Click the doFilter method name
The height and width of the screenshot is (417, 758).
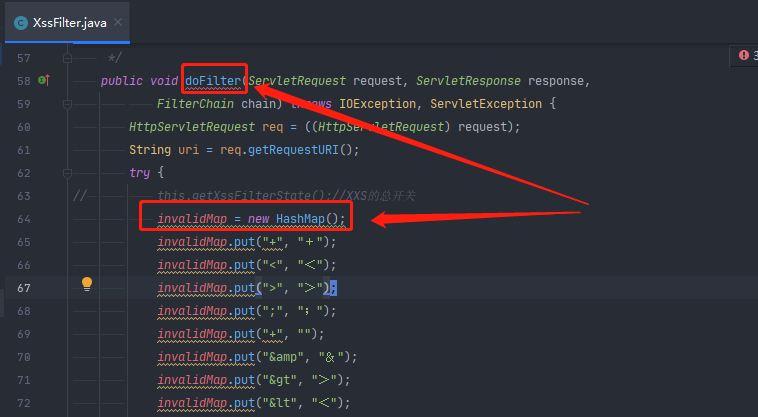[213, 81]
